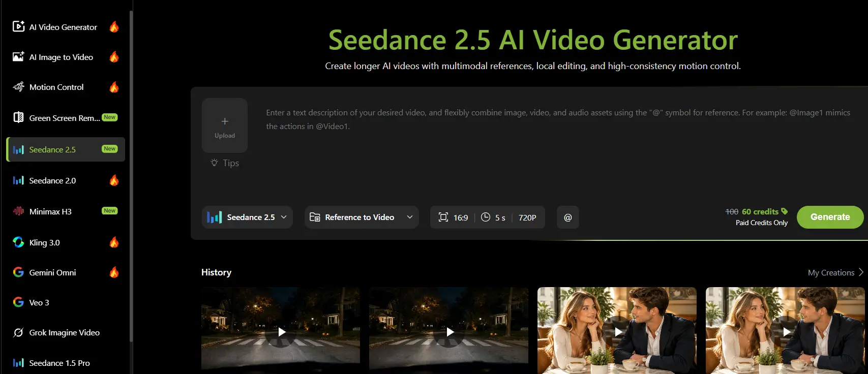868x374 pixels.
Task: Click the AI Video Generator play icon
Action: [18, 26]
